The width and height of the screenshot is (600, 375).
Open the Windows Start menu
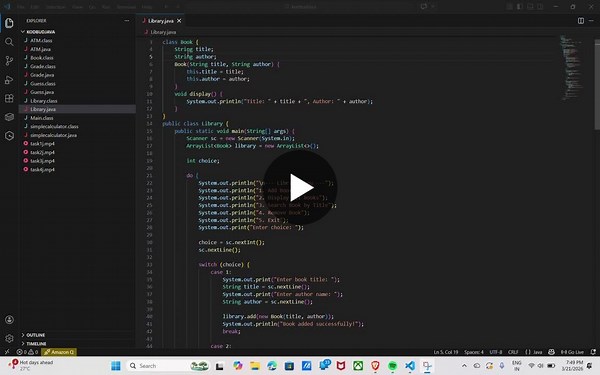pyautogui.click(x=116, y=366)
